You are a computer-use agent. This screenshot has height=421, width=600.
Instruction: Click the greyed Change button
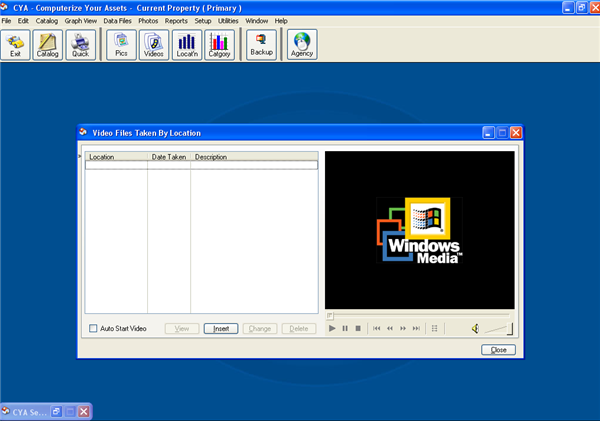click(260, 328)
